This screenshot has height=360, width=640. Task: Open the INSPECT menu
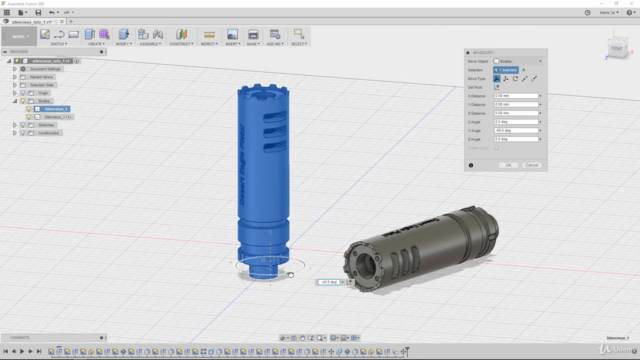tap(209, 44)
